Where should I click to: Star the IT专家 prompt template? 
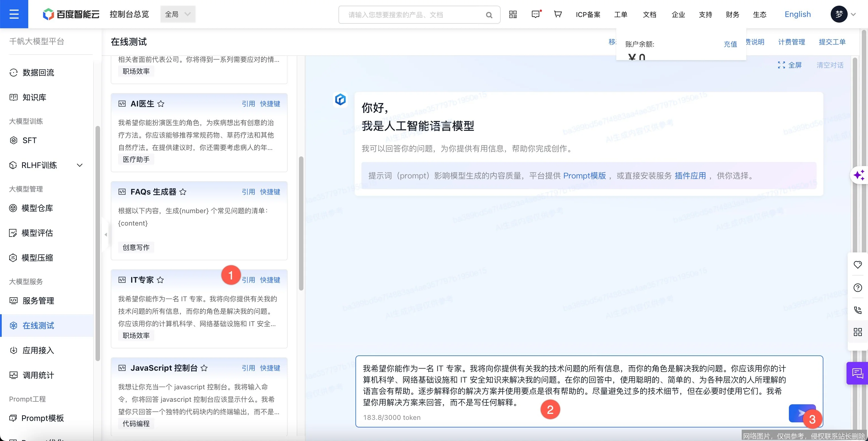point(160,280)
